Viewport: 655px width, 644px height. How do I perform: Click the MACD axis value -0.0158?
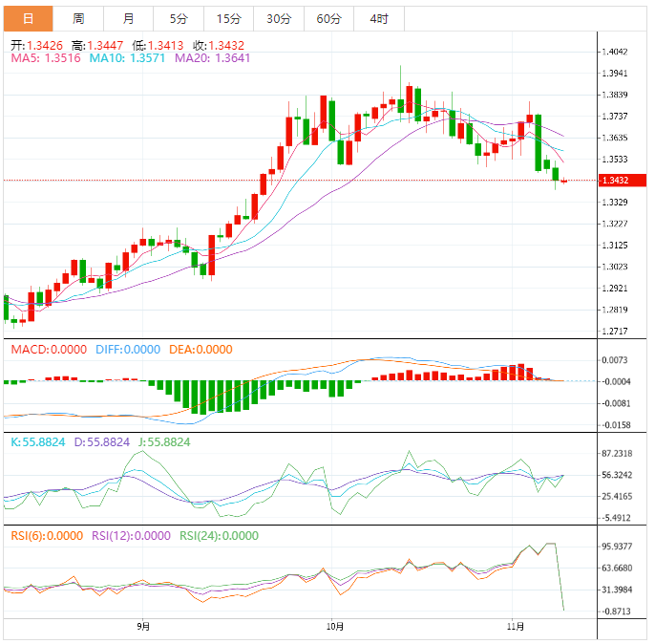click(x=615, y=425)
